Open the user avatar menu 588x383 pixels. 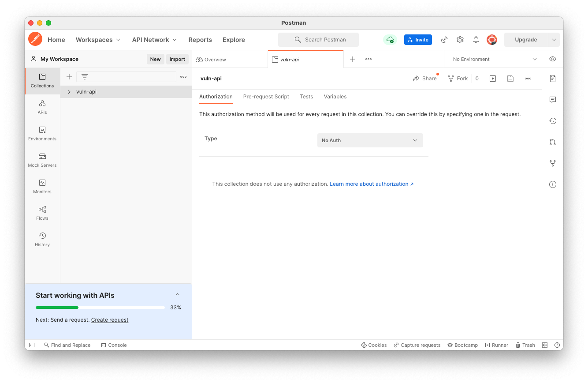[x=492, y=40]
